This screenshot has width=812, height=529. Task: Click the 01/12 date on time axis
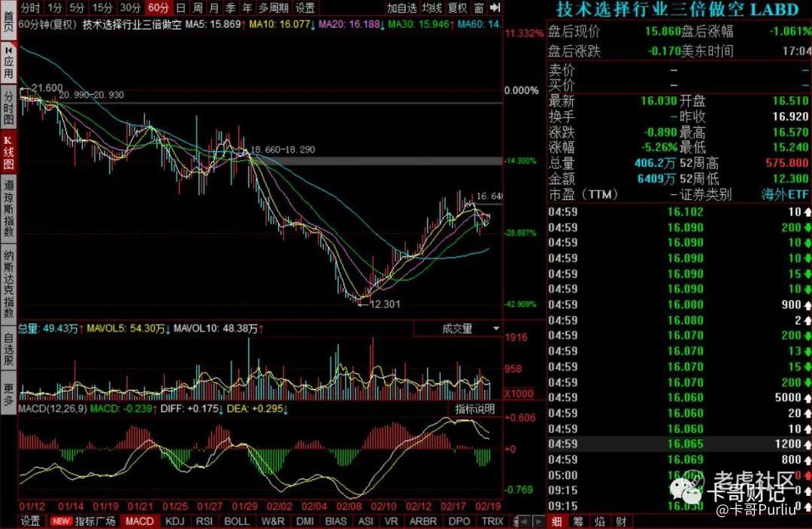(32, 506)
